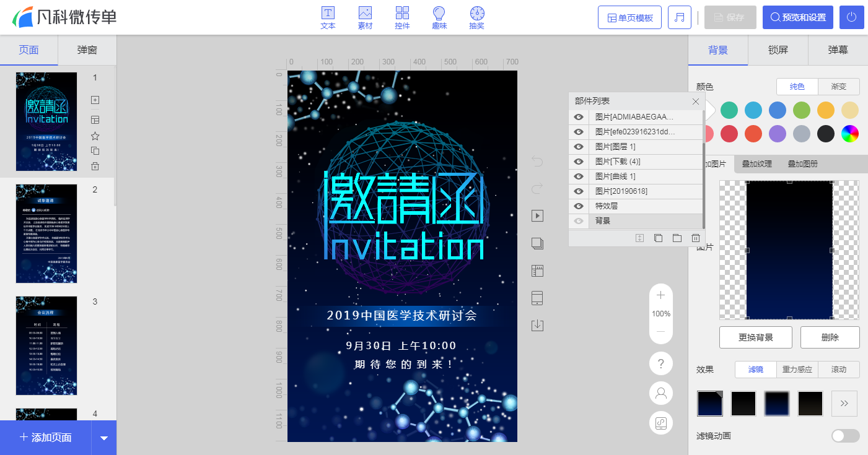Zoom out with the minus button
Image resolution: width=868 pixels, height=455 pixels.
point(660,332)
